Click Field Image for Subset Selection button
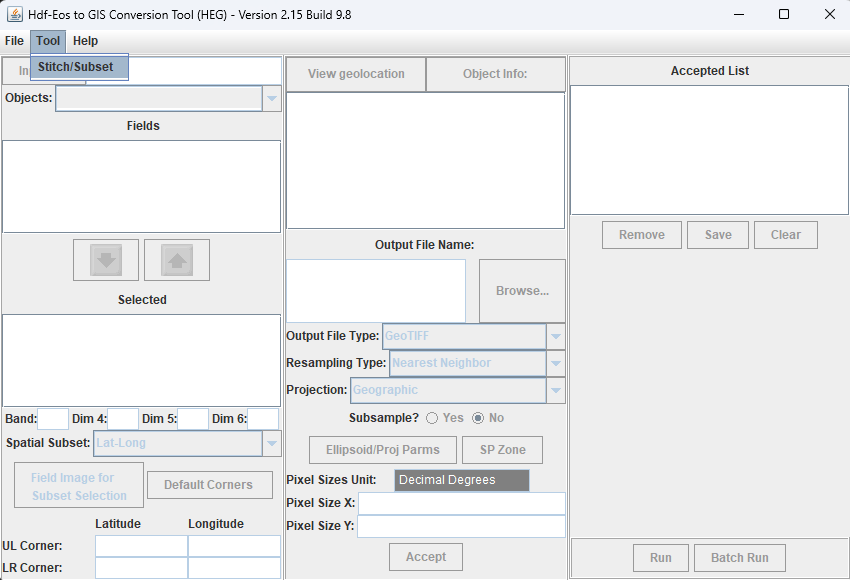Viewport: 850px width, 580px height. [79, 486]
